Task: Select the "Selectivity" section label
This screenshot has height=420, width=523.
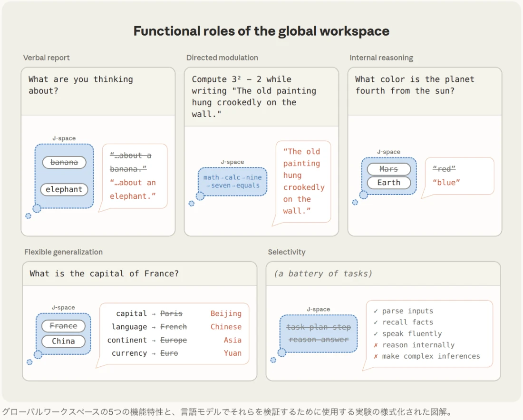Action: (287, 252)
